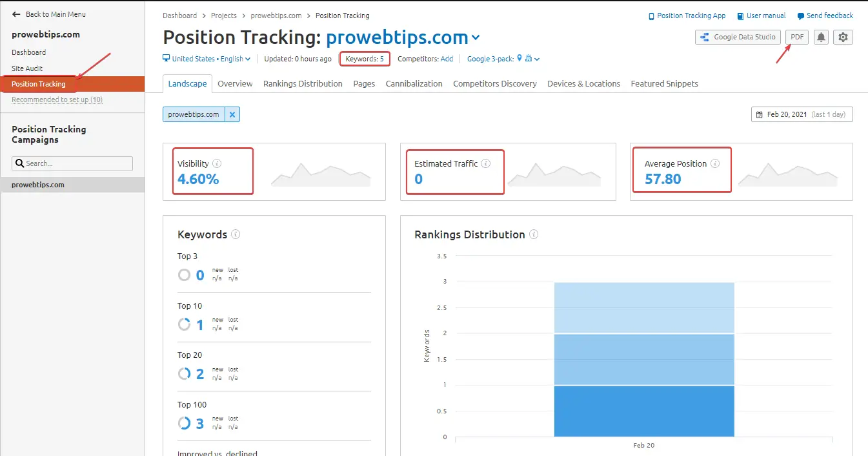Click the darkest blue bottom segment of bar

pos(644,411)
